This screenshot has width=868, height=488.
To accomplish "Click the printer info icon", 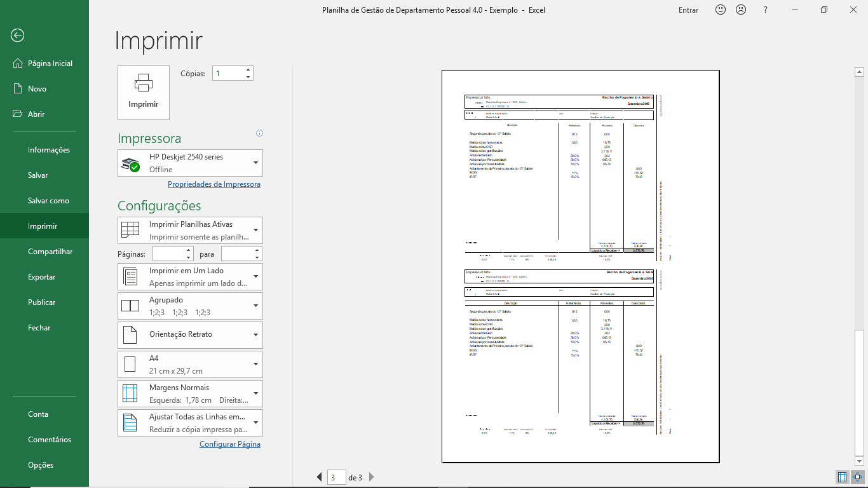I will (259, 133).
